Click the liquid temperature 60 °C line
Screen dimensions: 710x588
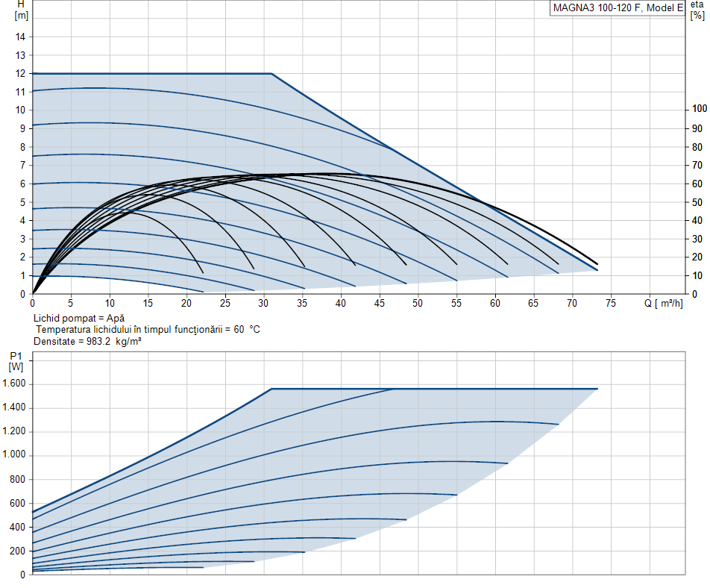pos(148,330)
